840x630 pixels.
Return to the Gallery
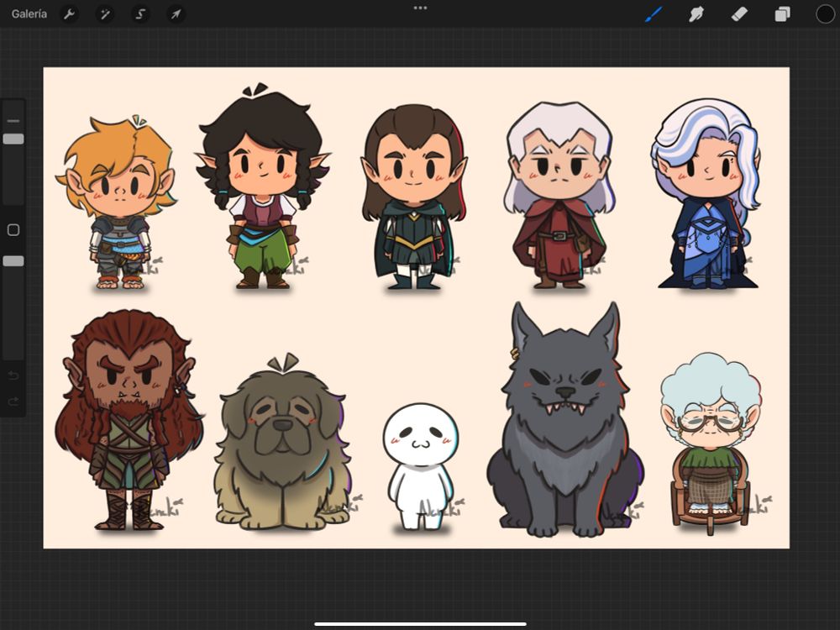pos(29,13)
